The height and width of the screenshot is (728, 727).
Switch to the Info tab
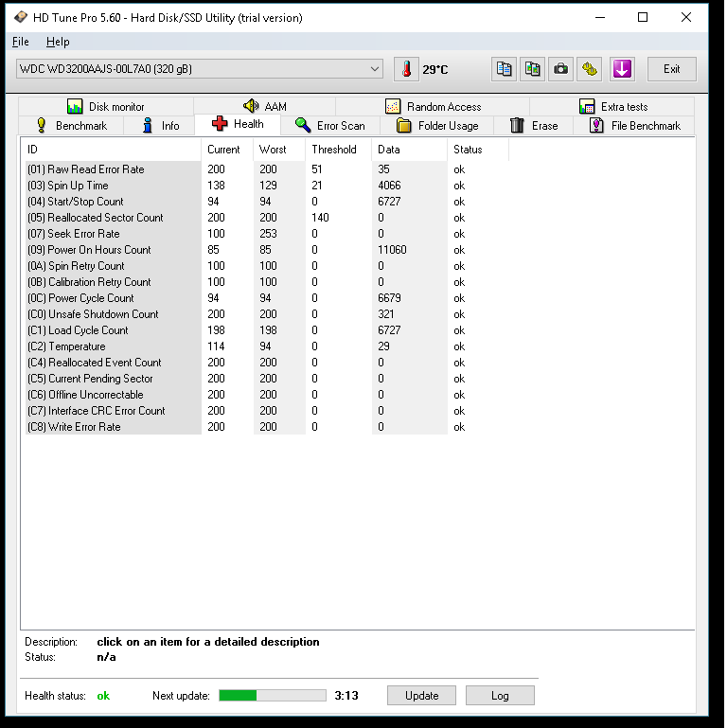[160, 126]
